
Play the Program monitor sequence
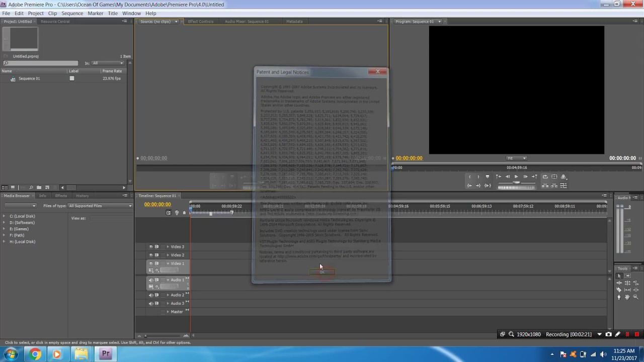pos(516,176)
